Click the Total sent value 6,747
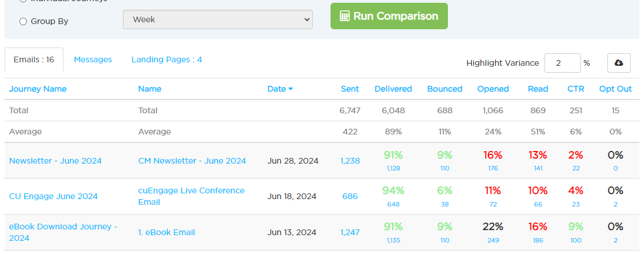644x254 pixels. pyautogui.click(x=350, y=110)
